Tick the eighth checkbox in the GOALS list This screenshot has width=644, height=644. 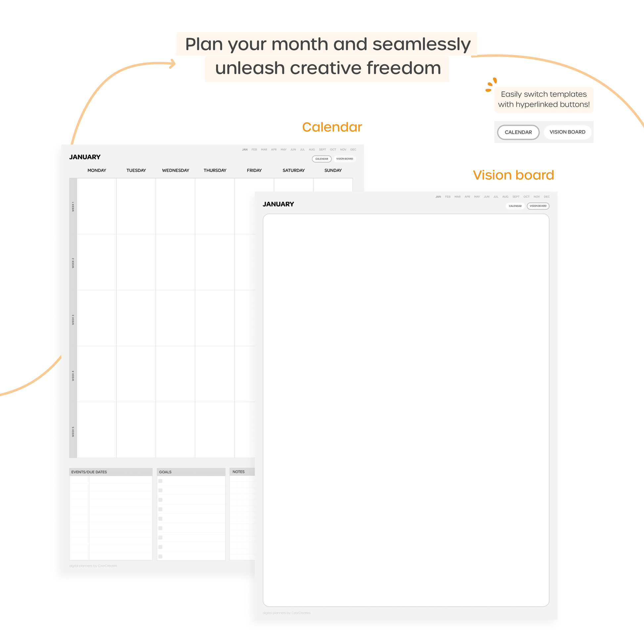pos(160,547)
